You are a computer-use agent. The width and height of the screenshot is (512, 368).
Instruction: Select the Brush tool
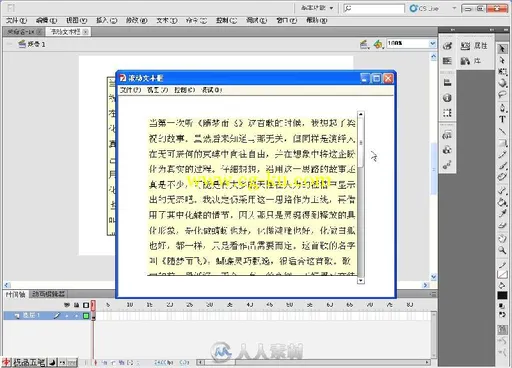(x=502, y=166)
